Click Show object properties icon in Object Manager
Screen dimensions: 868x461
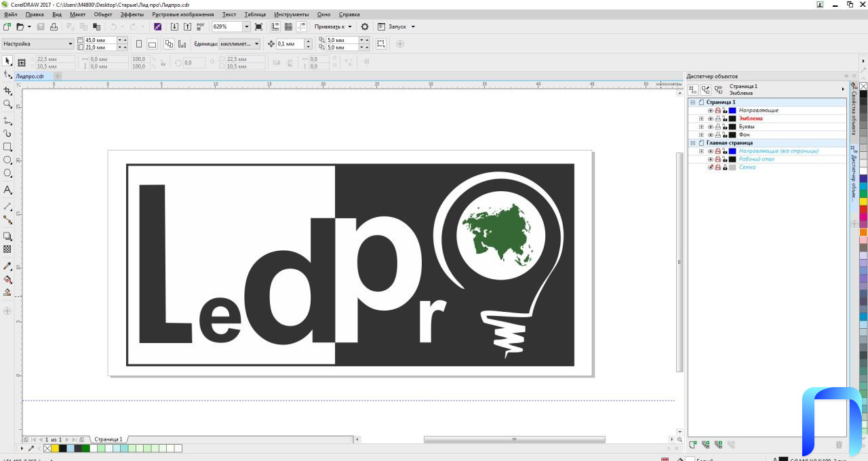pyautogui.click(x=693, y=89)
